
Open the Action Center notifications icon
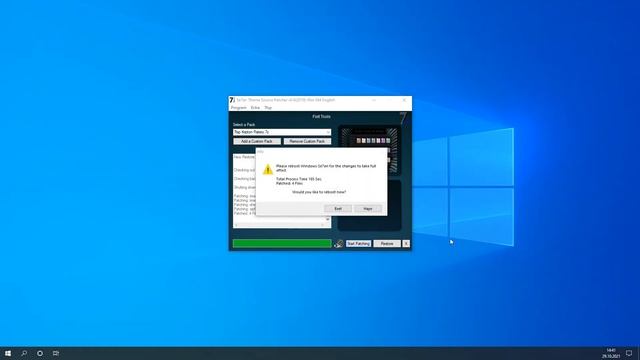point(629,353)
